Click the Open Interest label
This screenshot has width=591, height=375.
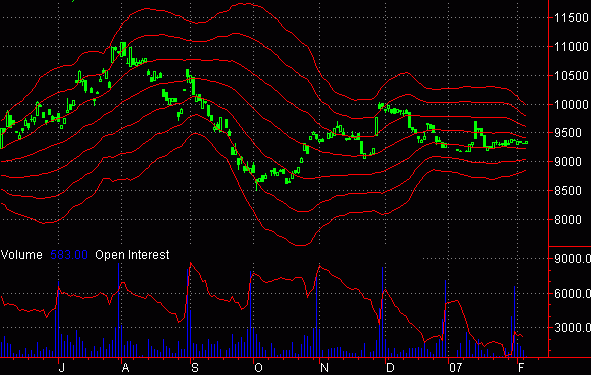[132, 255]
